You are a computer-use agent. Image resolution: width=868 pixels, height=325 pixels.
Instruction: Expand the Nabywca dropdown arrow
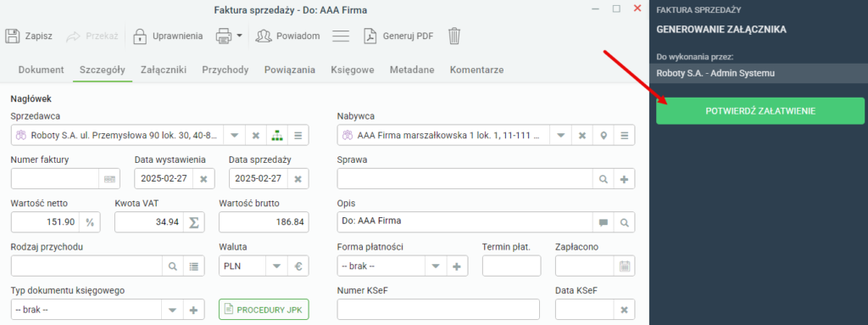pyautogui.click(x=561, y=135)
